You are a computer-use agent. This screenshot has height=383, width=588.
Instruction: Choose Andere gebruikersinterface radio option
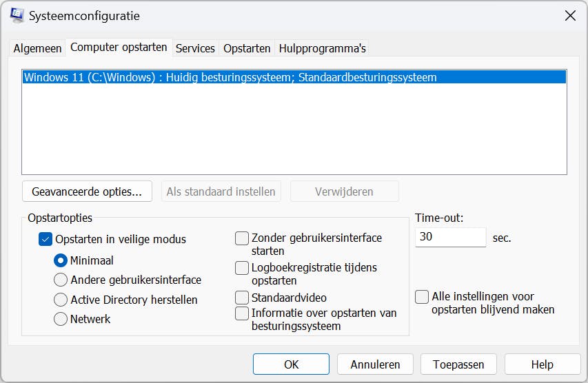(61, 280)
